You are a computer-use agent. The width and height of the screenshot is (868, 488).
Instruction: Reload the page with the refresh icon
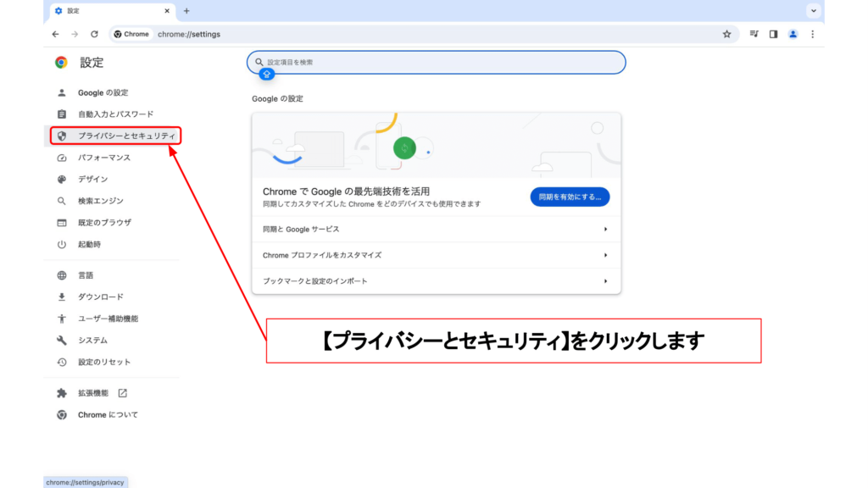click(x=94, y=34)
